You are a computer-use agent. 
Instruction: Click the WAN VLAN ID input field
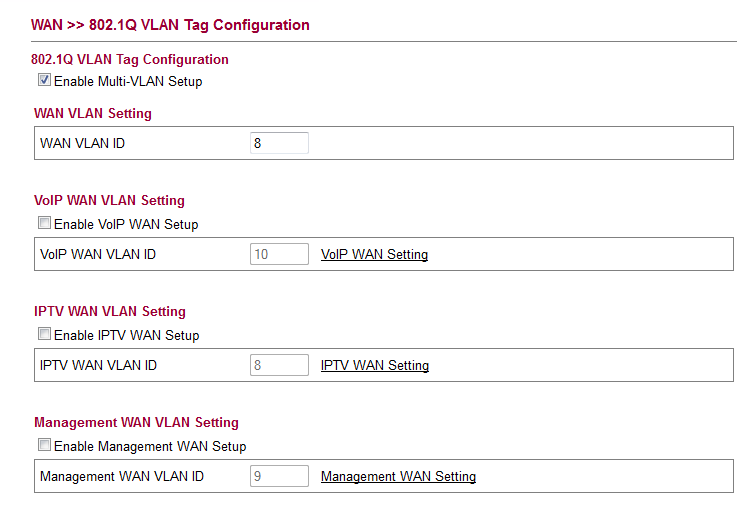coord(279,144)
